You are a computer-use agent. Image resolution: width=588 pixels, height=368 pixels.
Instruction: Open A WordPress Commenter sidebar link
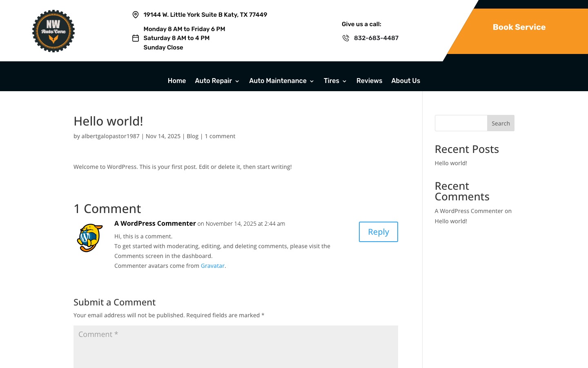469,211
